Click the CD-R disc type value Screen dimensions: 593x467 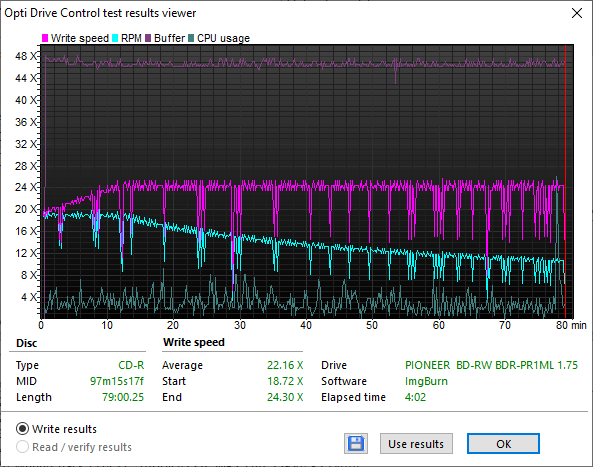(131, 365)
